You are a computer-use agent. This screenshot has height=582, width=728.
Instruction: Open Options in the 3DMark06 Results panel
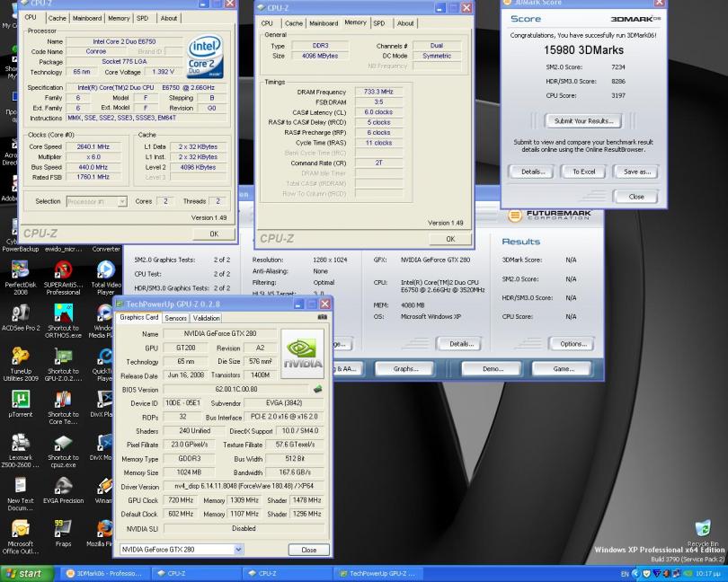[x=573, y=344]
